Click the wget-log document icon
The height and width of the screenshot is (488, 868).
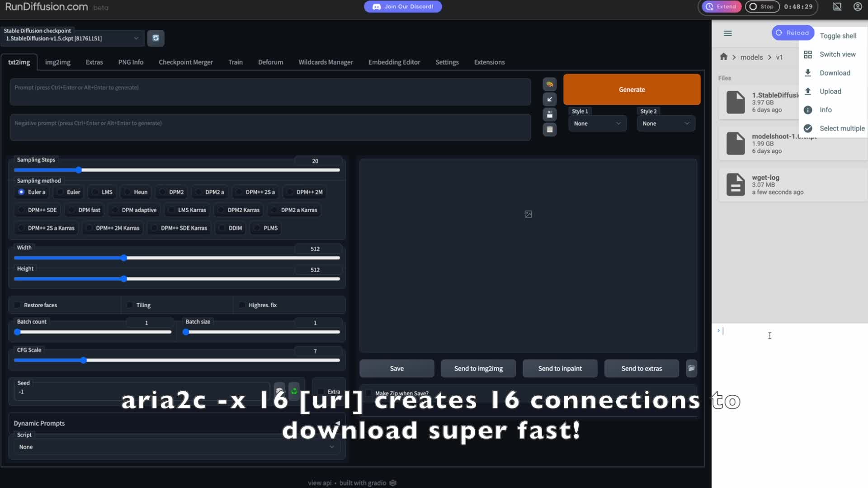736,184
